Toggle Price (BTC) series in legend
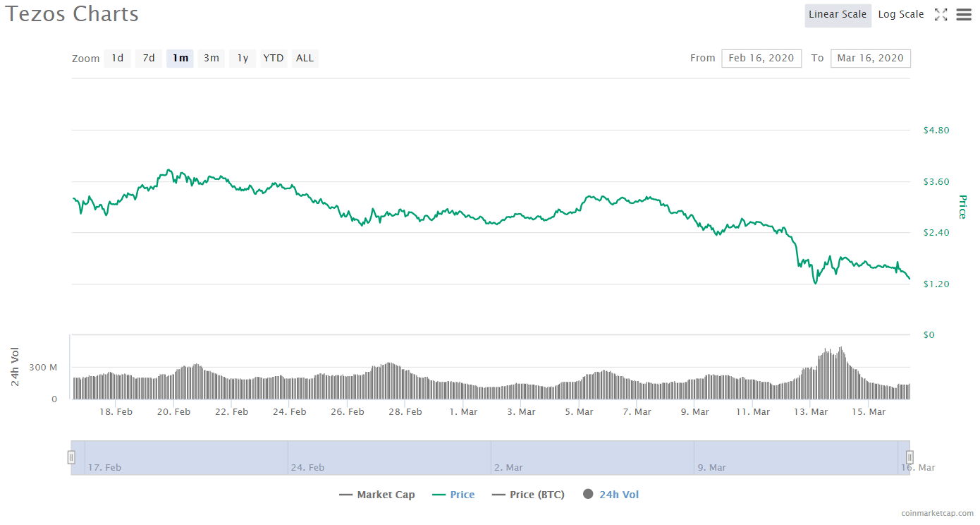Image resolution: width=980 pixels, height=525 pixels. click(528, 495)
